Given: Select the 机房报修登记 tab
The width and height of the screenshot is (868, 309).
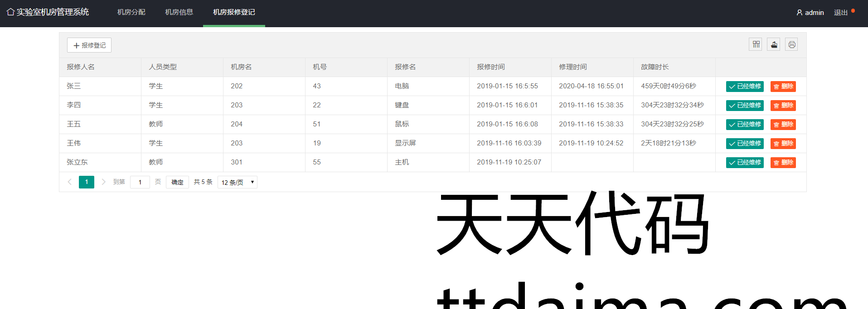Looking at the screenshot, I should point(234,12).
